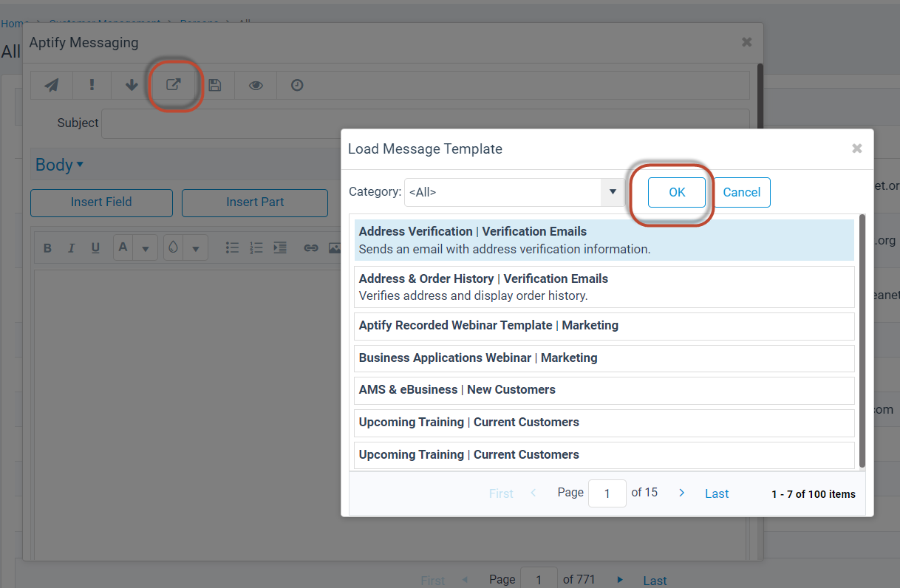Jump to Last page of templates
Screen dimensions: 900x588
pos(717,493)
